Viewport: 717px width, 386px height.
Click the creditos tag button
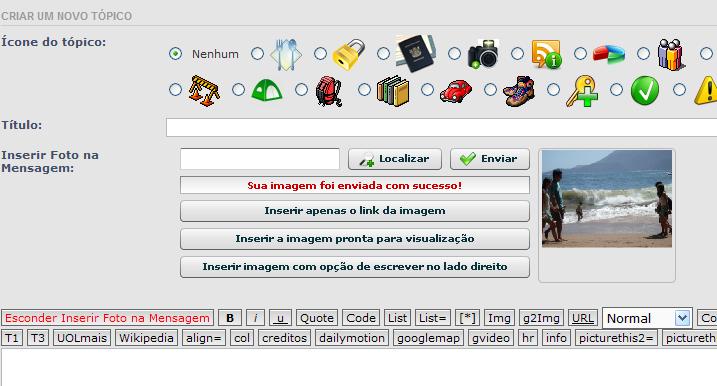(284, 338)
